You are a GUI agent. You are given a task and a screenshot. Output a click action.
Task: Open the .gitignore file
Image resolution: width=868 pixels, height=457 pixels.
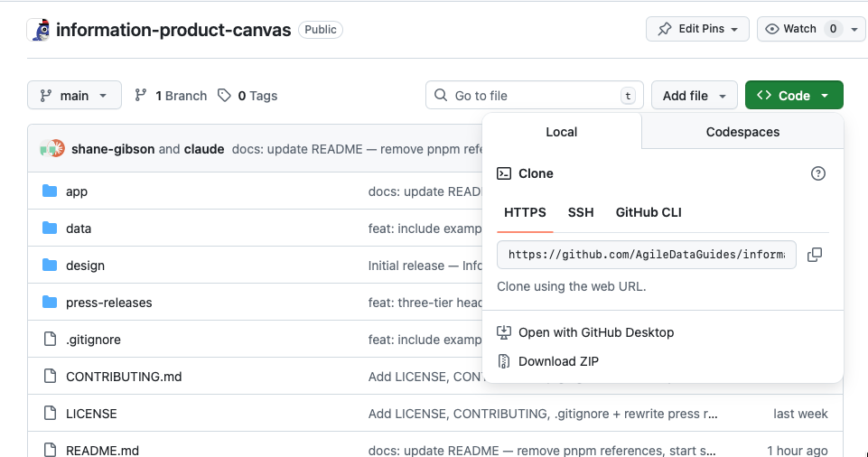(93, 340)
